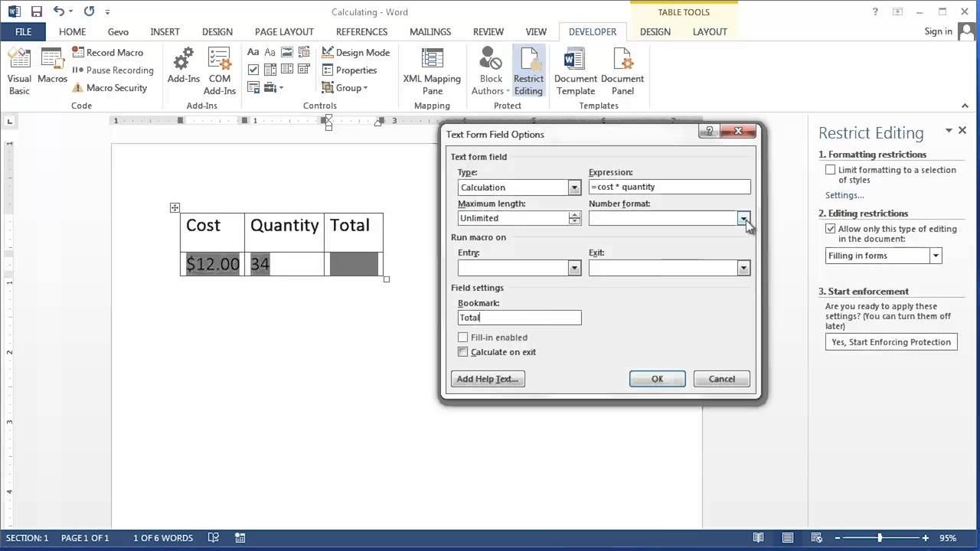The width and height of the screenshot is (980, 551).
Task: Click the Expression input field
Action: [669, 187]
